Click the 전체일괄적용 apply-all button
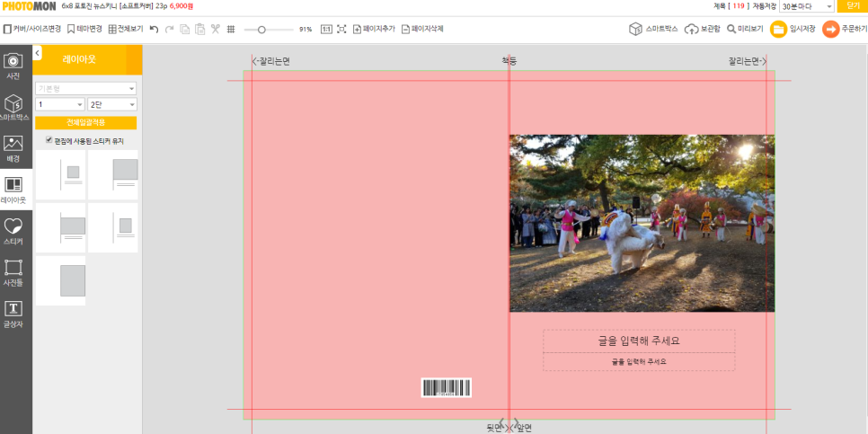The image size is (868, 434). (x=85, y=123)
